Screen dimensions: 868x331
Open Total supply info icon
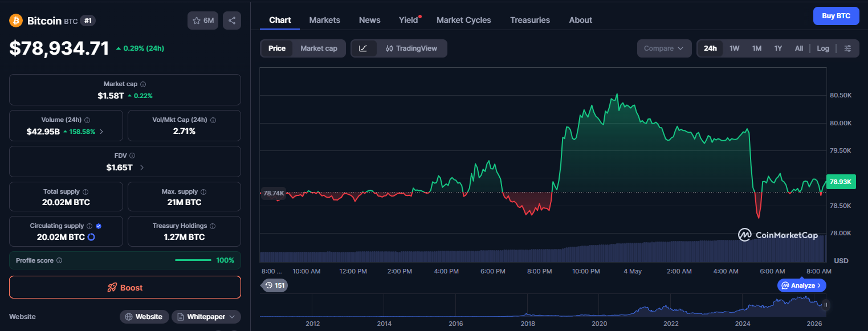click(x=85, y=192)
